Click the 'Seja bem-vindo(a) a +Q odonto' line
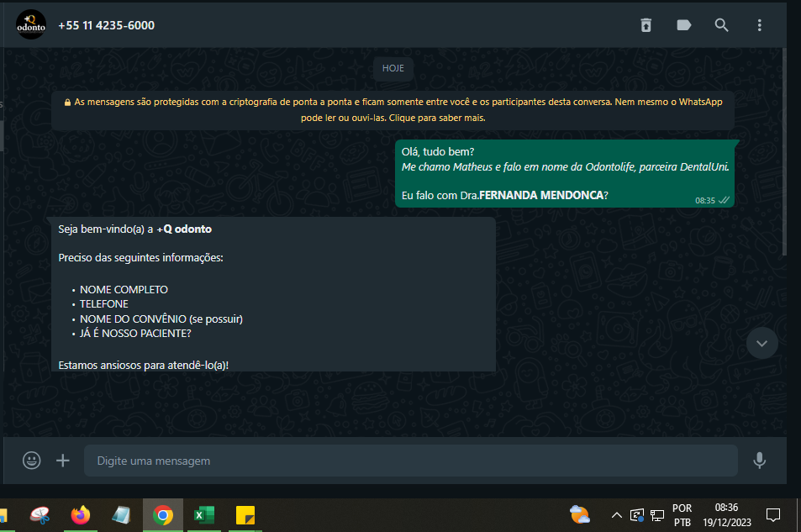 click(134, 229)
